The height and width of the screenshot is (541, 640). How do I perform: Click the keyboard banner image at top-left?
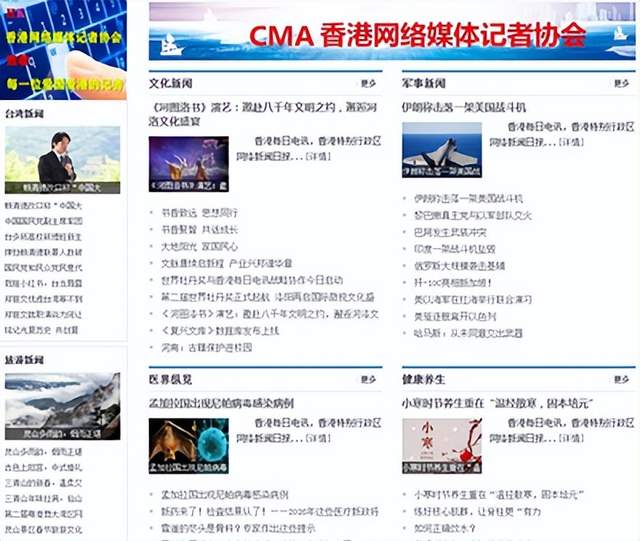[64, 50]
